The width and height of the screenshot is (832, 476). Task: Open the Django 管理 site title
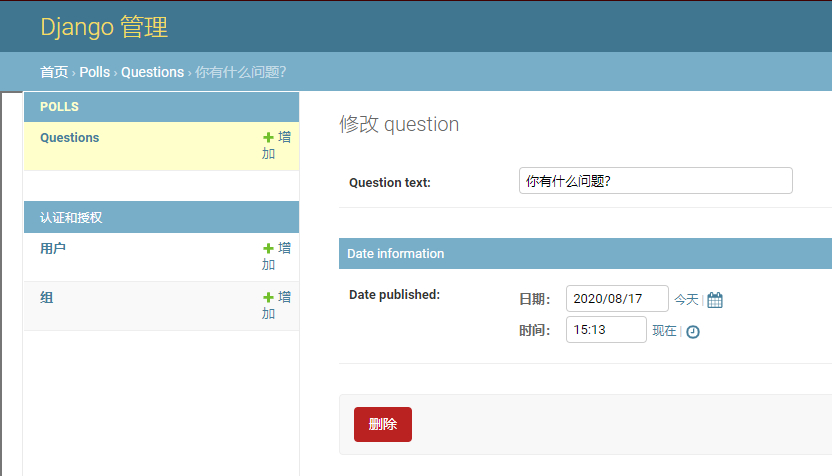point(104,27)
